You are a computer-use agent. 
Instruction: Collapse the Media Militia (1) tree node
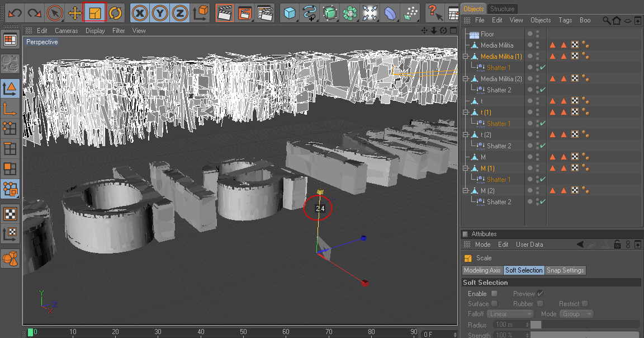[x=466, y=57]
